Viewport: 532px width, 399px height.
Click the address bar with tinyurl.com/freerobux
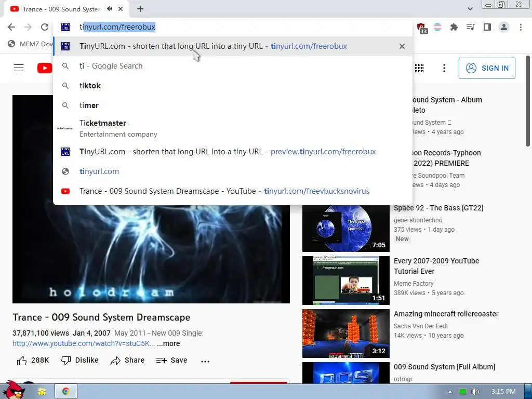coord(232,27)
